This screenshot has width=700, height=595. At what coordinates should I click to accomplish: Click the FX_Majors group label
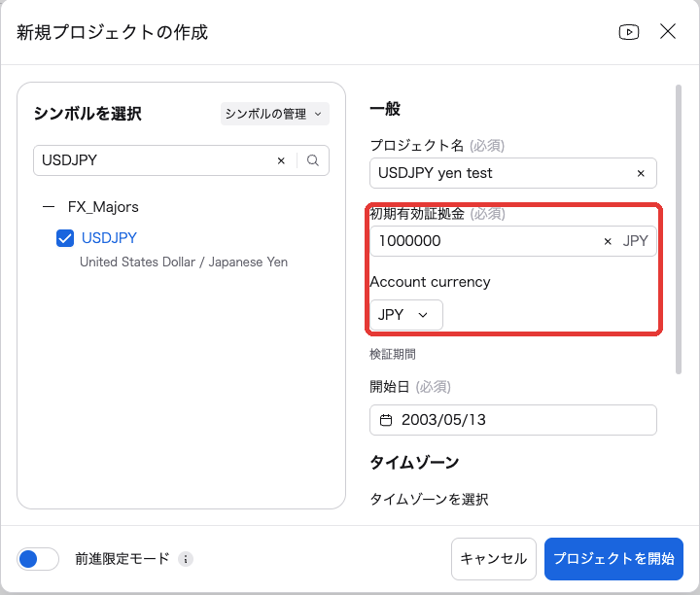[x=103, y=207]
